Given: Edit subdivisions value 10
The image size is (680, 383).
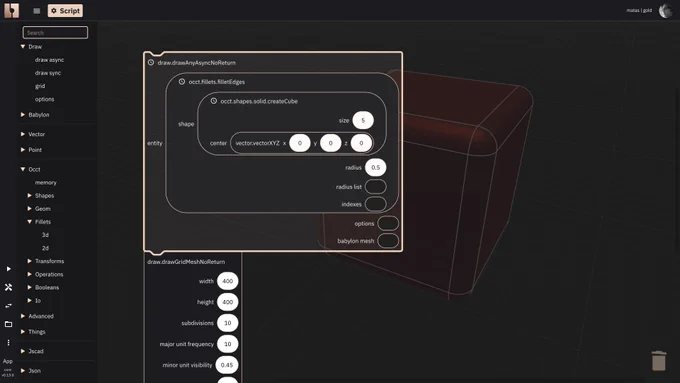Looking at the screenshot, I should pos(228,323).
